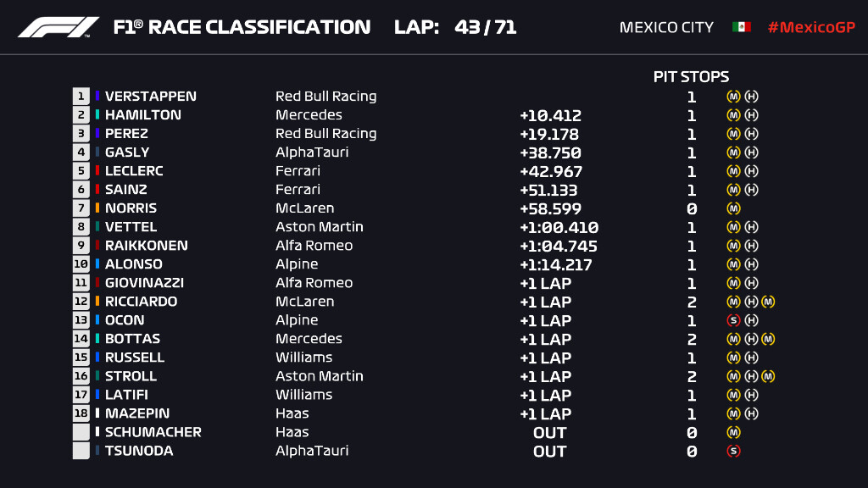The height and width of the screenshot is (488, 868).
Task: Click Norris's orange McLaren color bar
Action: [x=97, y=208]
